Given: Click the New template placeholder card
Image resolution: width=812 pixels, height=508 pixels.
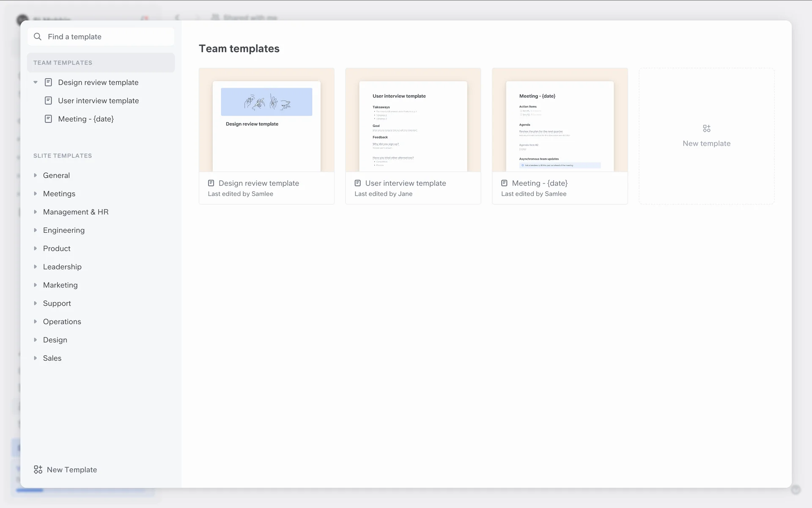Looking at the screenshot, I should (x=706, y=143).
